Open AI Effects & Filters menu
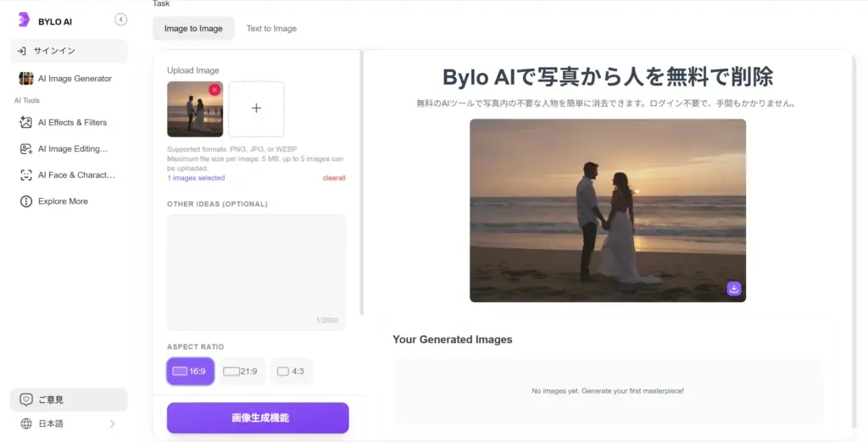This screenshot has width=868, height=442. pos(69,122)
